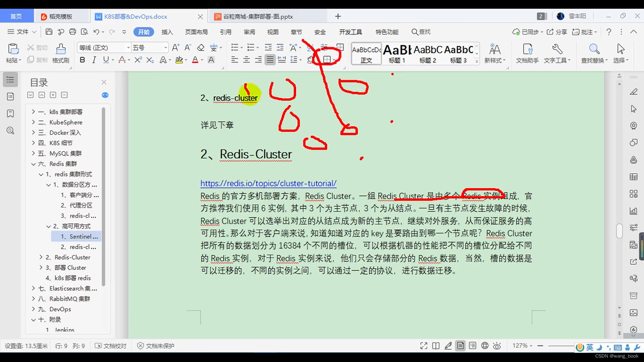Open line spacing options

pos(294,60)
